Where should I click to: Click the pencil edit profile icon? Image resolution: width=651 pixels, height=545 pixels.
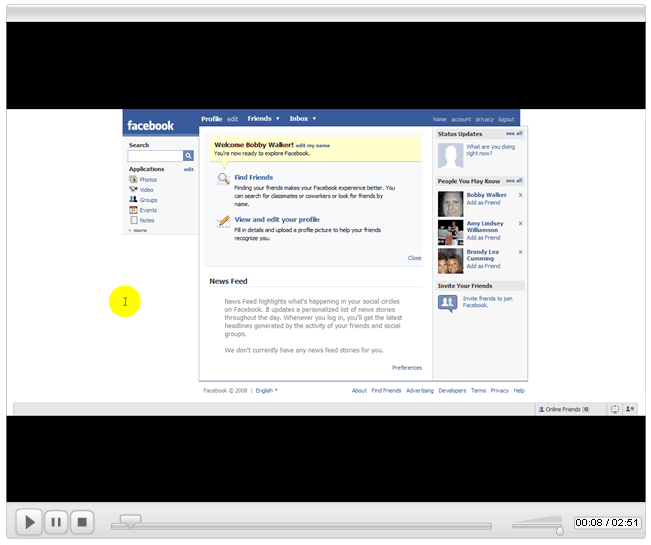click(223, 221)
